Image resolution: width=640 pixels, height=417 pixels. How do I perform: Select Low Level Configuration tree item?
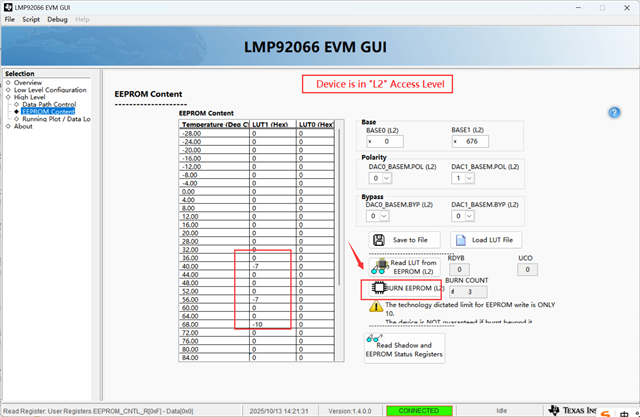[x=50, y=90]
